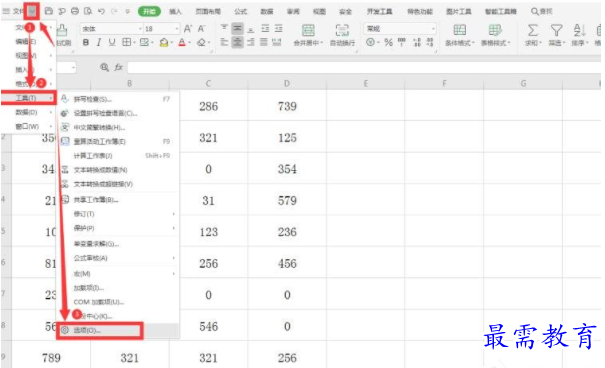Click the Table Style icon

pyautogui.click(x=495, y=30)
